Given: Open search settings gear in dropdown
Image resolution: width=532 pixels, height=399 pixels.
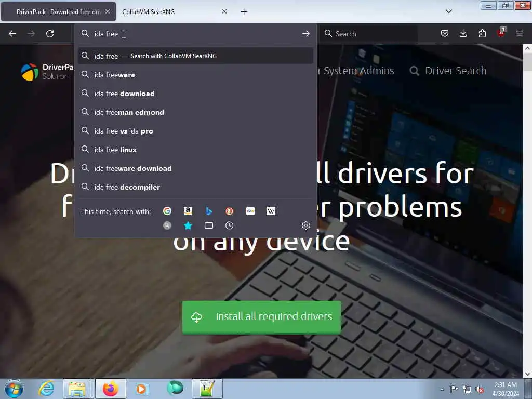Looking at the screenshot, I should click(x=305, y=225).
